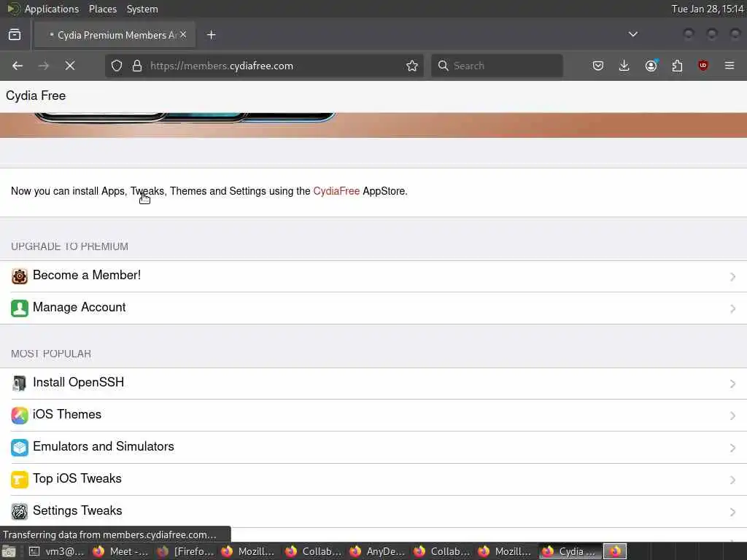
Task: Open the Downloads toolbar icon
Action: pos(624,66)
